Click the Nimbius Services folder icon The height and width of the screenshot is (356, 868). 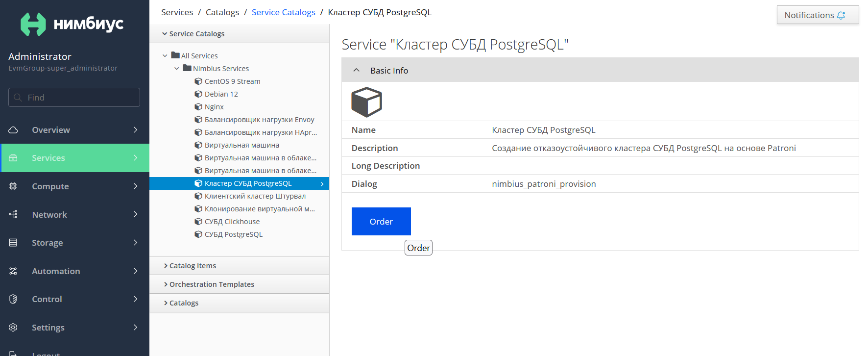(187, 68)
